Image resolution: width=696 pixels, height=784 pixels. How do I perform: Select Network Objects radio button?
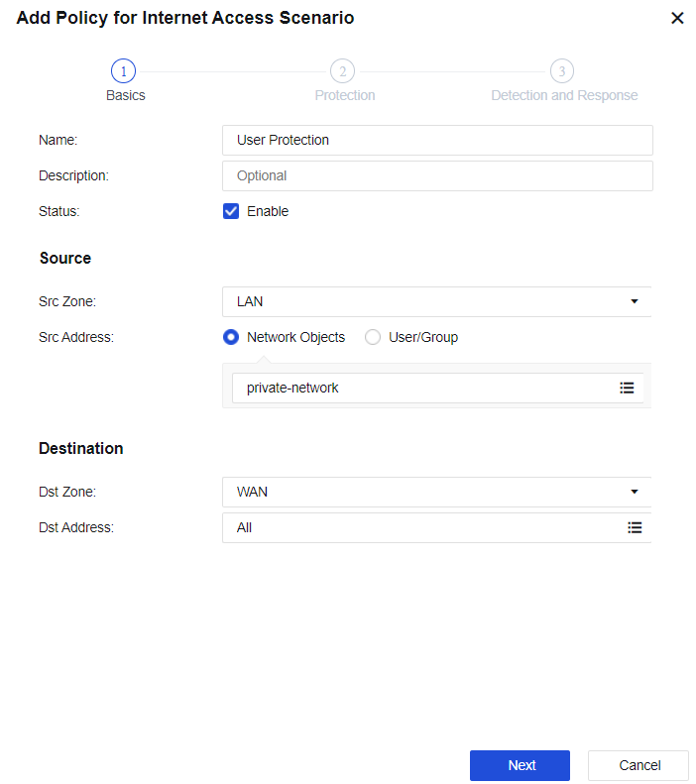tap(231, 337)
